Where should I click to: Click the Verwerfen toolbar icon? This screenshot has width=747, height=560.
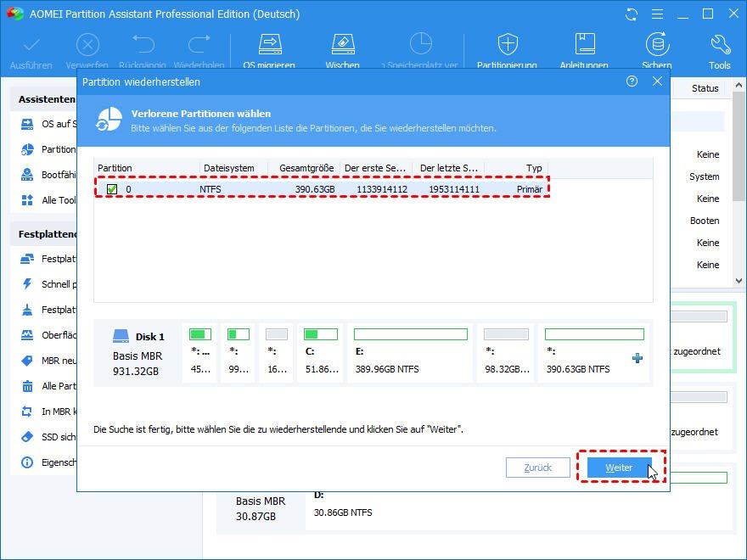point(87,46)
